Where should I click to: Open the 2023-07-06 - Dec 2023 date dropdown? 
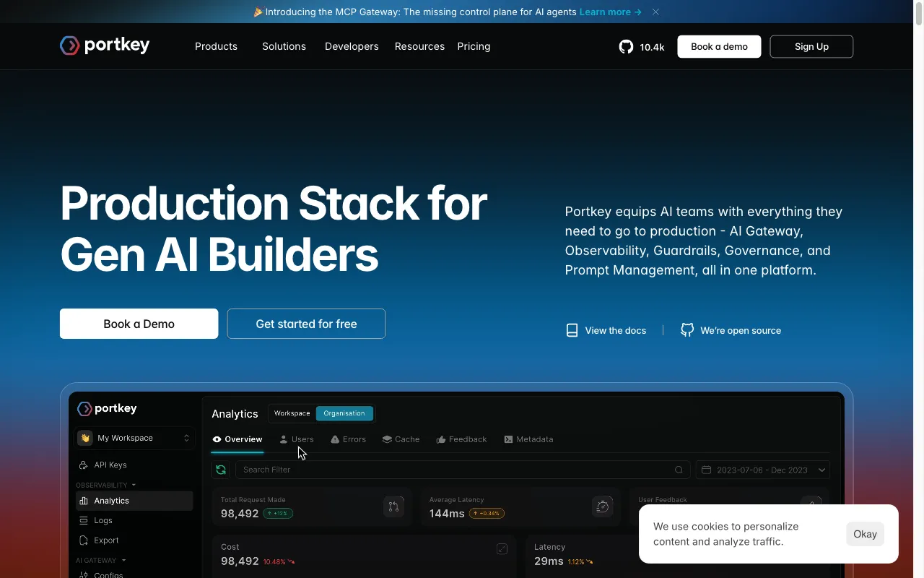[x=763, y=470]
